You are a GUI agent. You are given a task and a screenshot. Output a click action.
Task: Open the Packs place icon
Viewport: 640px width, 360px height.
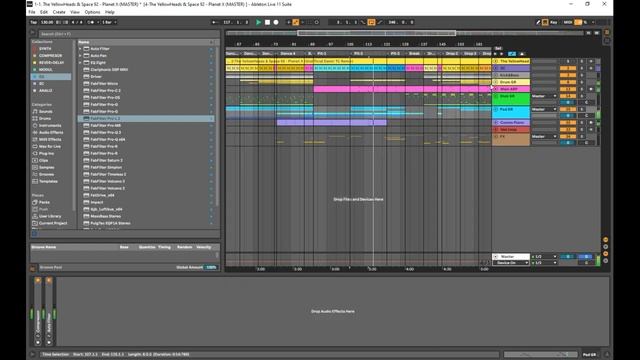click(x=35, y=202)
